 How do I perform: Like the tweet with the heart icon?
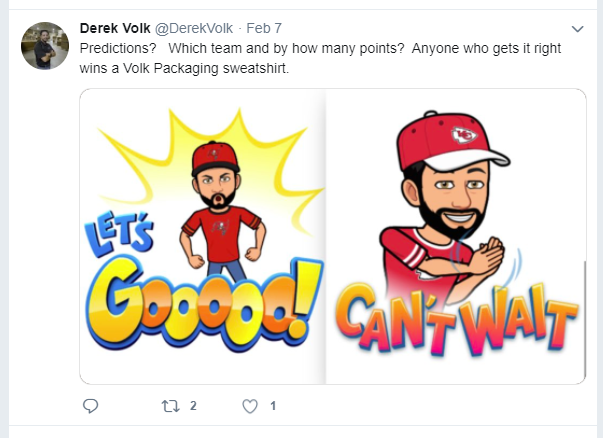[x=250, y=406]
